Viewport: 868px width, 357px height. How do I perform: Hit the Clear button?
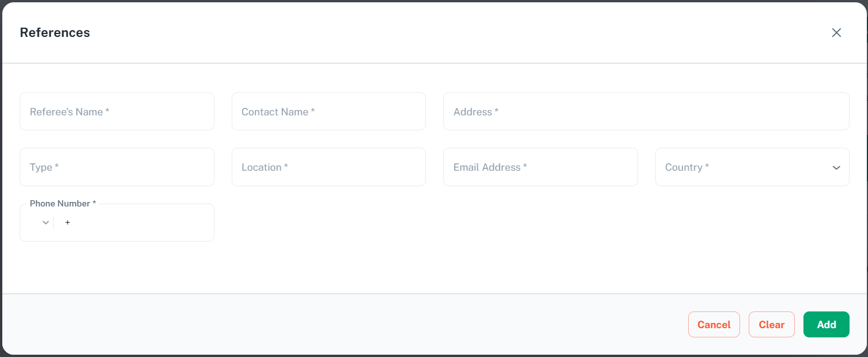[771, 325]
